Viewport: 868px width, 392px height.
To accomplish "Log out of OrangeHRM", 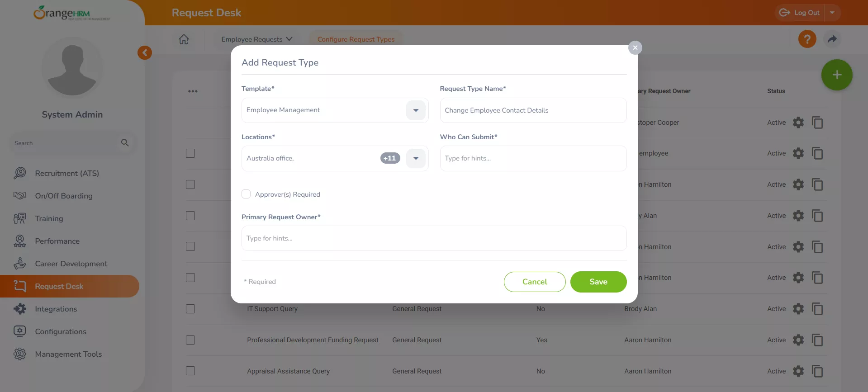I will (x=800, y=13).
